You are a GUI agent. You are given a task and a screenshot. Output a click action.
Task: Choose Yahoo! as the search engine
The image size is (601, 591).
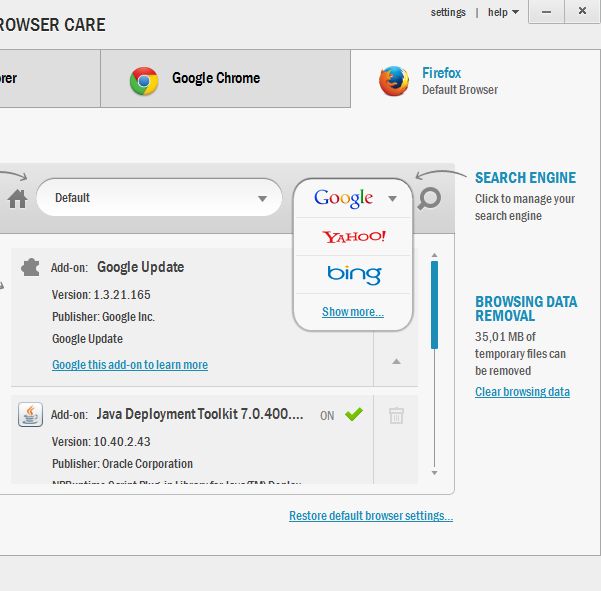click(x=353, y=237)
